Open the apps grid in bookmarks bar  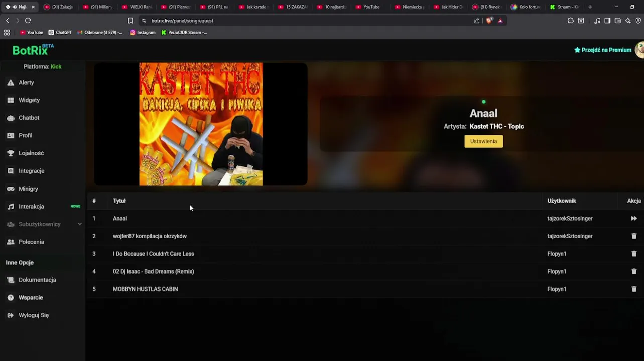(x=7, y=32)
